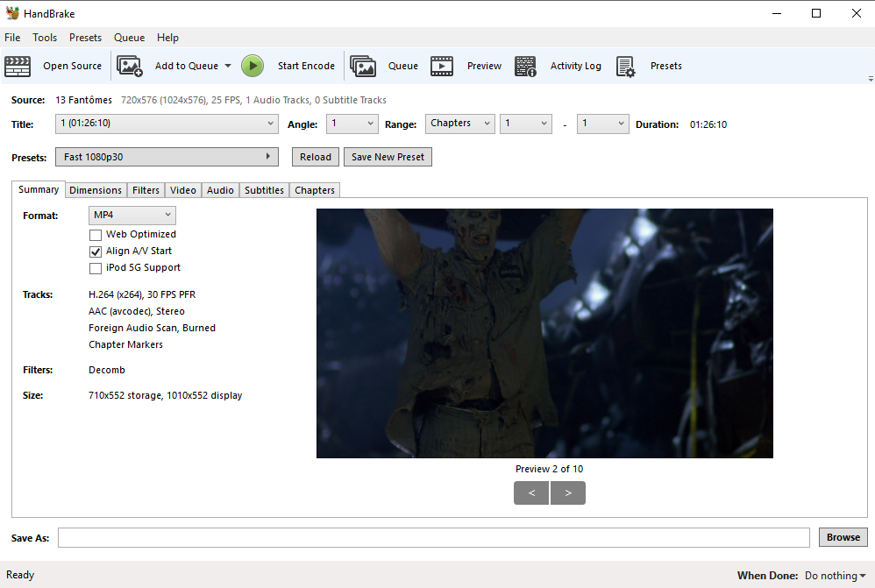Image resolution: width=875 pixels, height=588 pixels.
Task: Open the Add to Queue dropdown arrow
Action: pos(228,66)
